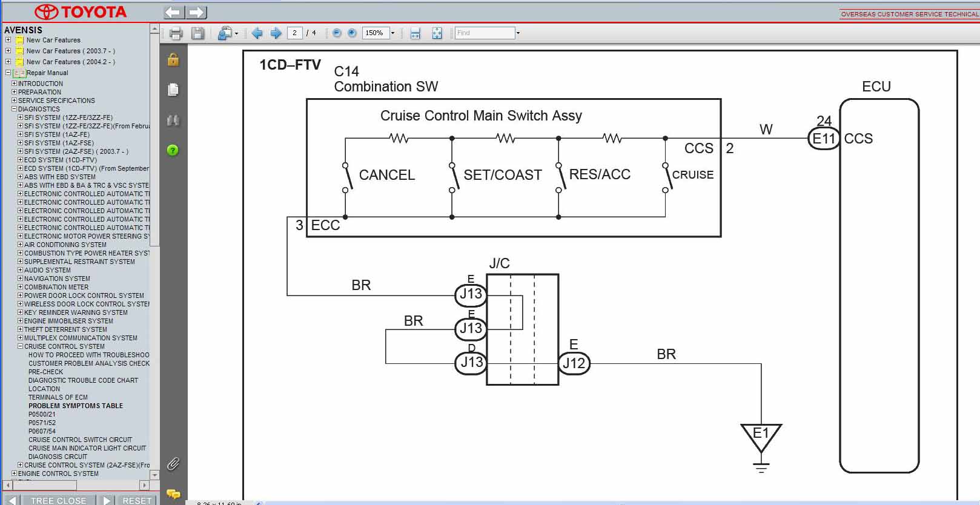Open the binoculars search panel
Screen dimensions: 980x505
pyautogui.click(x=173, y=120)
